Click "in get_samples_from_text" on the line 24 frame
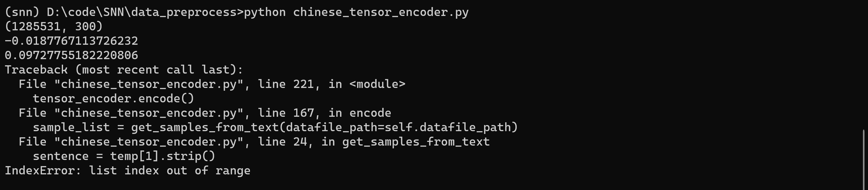Viewport: 868px width, 190px height. 405,142
